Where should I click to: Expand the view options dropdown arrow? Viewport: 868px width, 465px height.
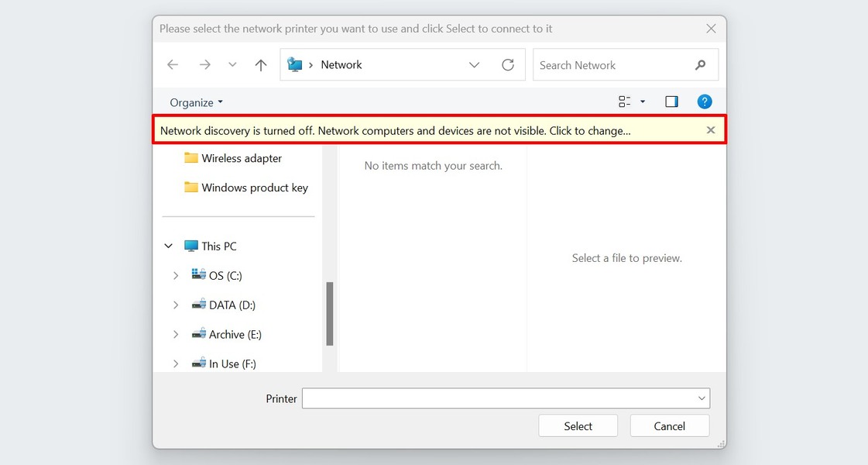[642, 101]
